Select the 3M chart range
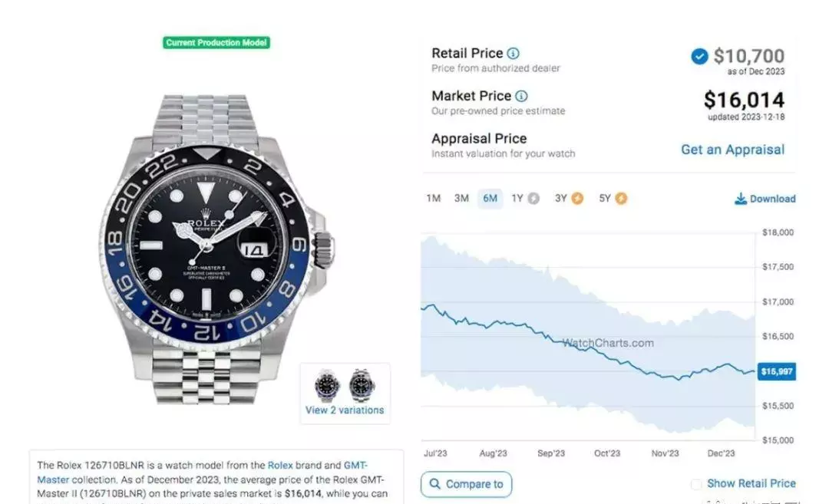Screen dimensions: 829x504 [461, 199]
